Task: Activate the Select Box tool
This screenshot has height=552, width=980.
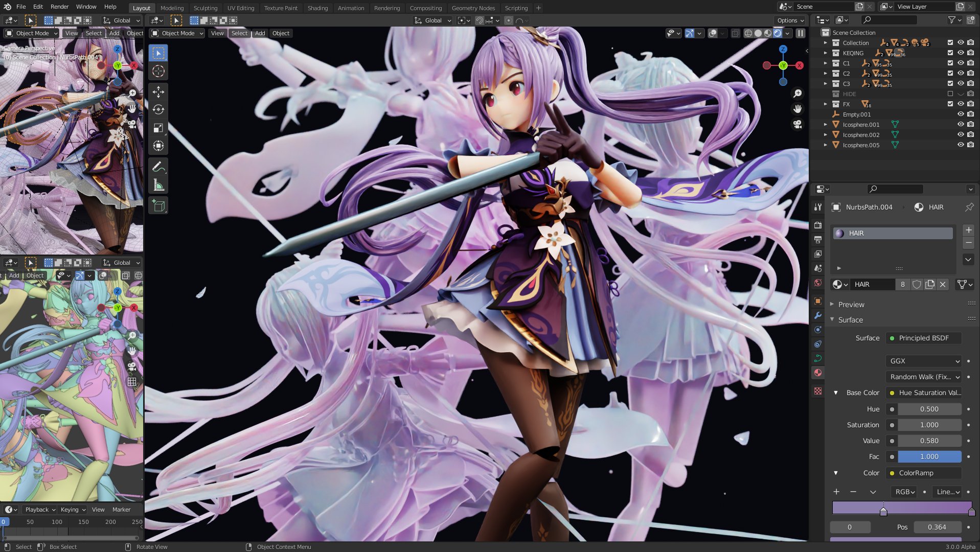Action: [x=158, y=53]
